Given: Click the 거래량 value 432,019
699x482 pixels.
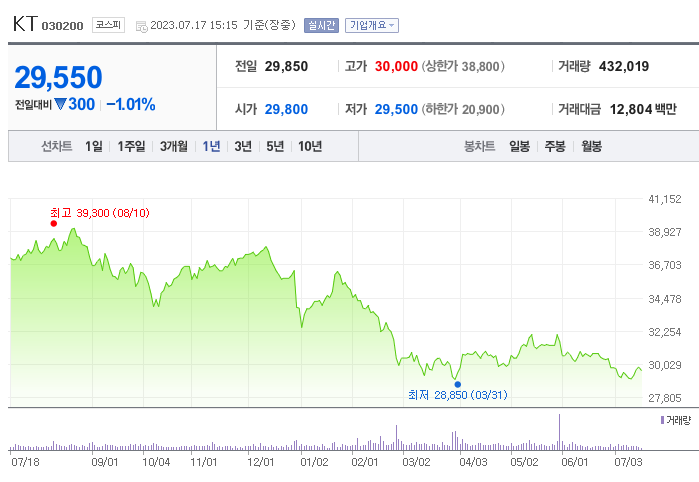Looking at the screenshot, I should tap(624, 66).
